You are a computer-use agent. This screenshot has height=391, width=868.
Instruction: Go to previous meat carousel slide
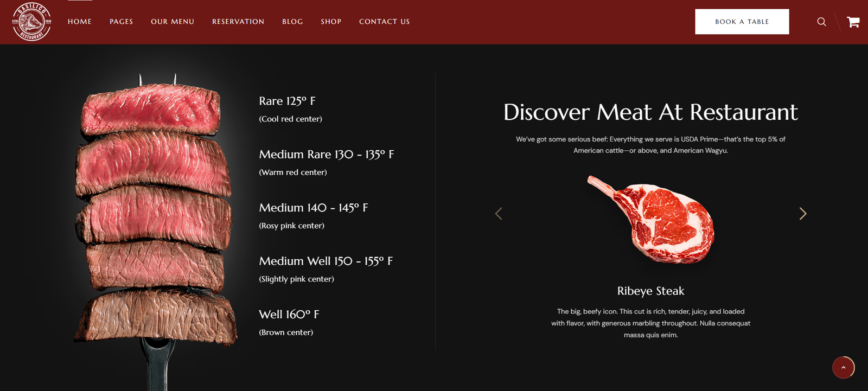[499, 214]
